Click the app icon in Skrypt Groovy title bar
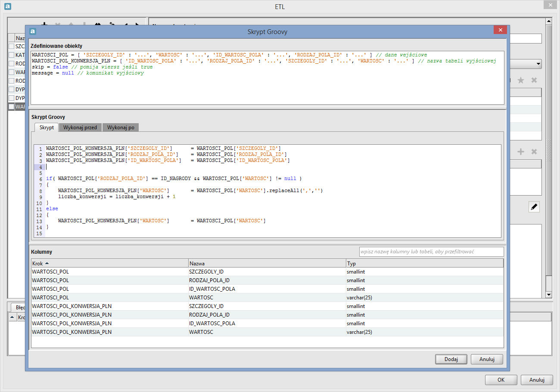Image resolution: width=560 pixels, height=392 pixels. (33, 31)
